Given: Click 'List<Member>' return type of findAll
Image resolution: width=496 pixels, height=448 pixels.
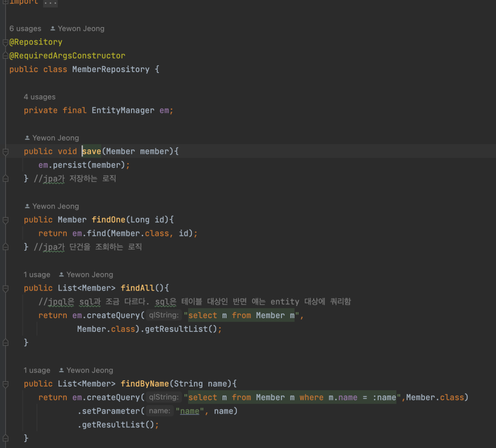Looking at the screenshot, I should [x=87, y=288].
